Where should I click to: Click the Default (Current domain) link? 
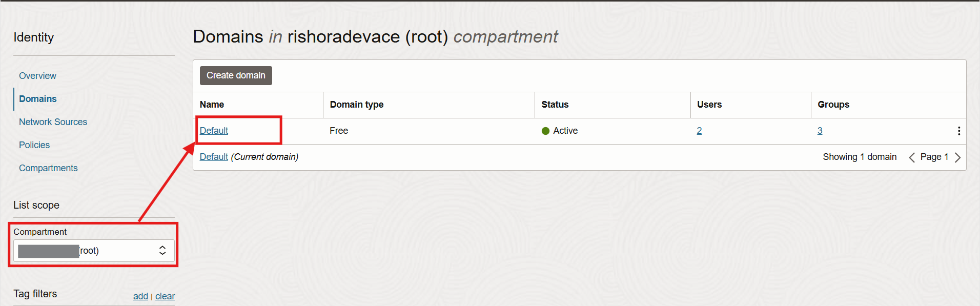[214, 157]
